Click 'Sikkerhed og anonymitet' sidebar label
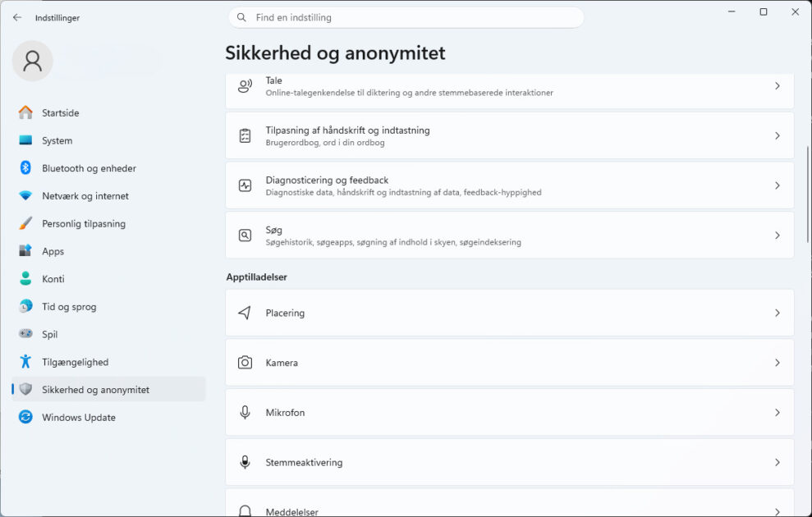This screenshot has height=517, width=812. tap(96, 390)
